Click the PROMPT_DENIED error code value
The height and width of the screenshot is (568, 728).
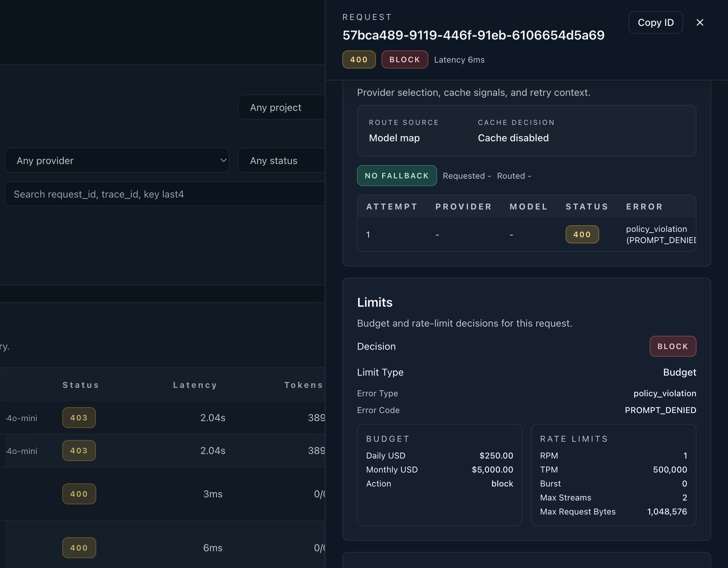tap(660, 410)
